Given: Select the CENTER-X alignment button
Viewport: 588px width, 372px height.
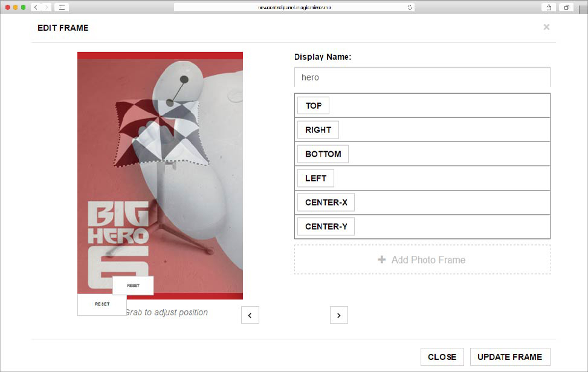Looking at the screenshot, I should click(326, 202).
